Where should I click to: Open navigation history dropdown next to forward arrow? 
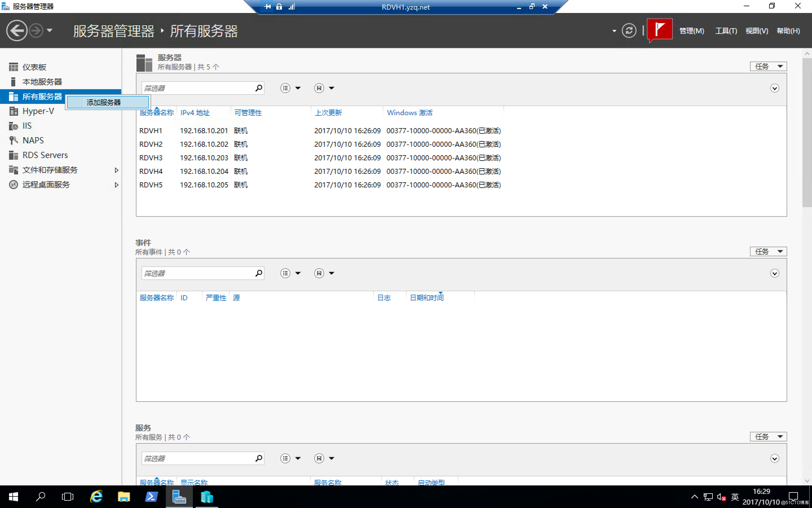click(x=50, y=30)
